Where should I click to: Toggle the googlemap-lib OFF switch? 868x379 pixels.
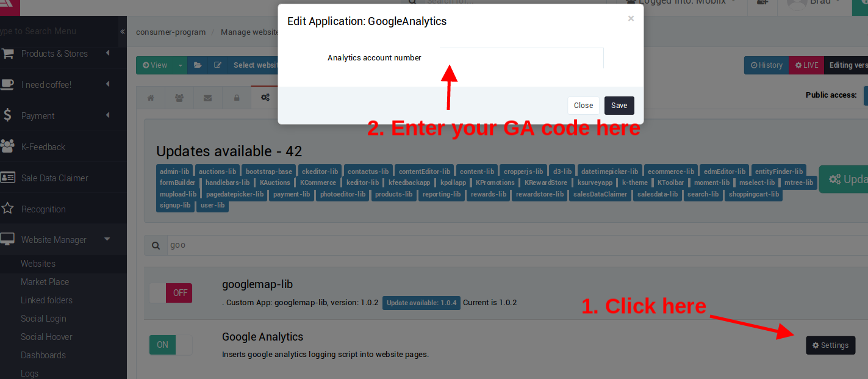click(x=171, y=293)
